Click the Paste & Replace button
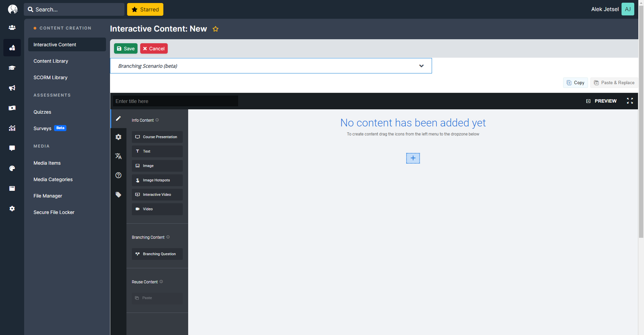This screenshot has height=335, width=644. click(614, 82)
